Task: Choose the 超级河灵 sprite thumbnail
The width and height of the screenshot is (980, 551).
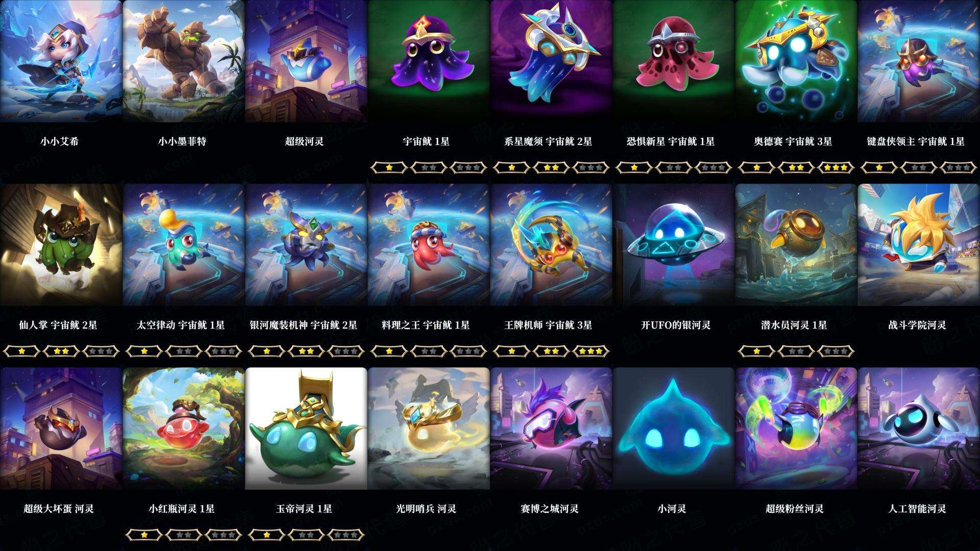Action: tap(306, 61)
